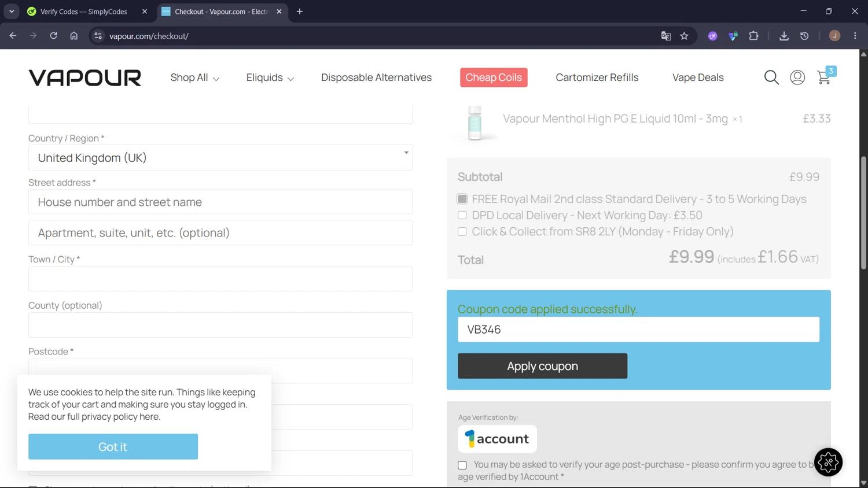The height and width of the screenshot is (488, 868).
Task: Click the County (optional) field
Action: 220,325
